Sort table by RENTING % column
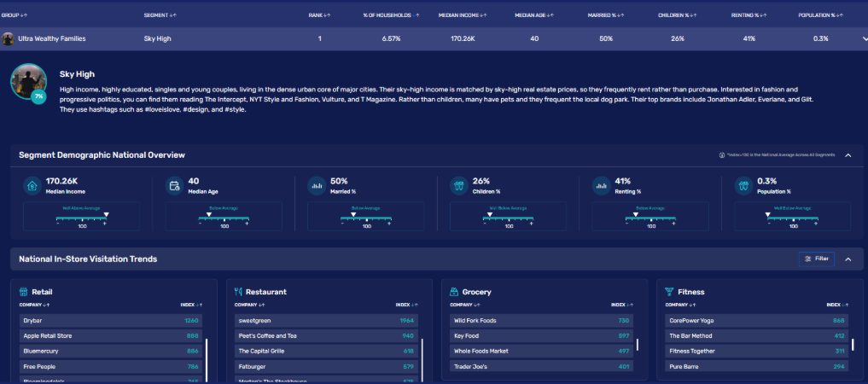868x384 pixels. pos(749,15)
